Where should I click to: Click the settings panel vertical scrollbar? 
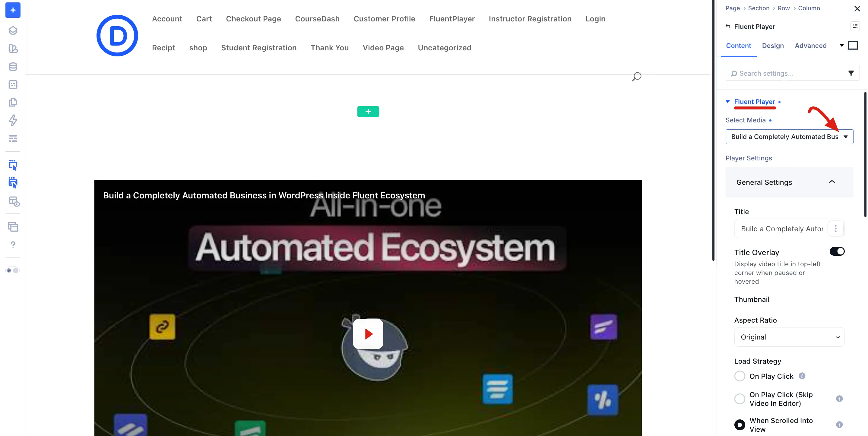[x=865, y=155]
